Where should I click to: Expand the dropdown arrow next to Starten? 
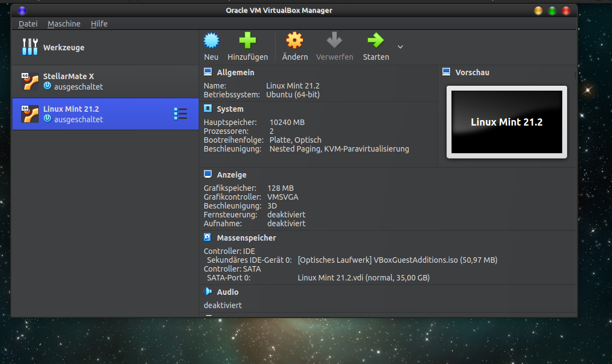click(x=400, y=47)
